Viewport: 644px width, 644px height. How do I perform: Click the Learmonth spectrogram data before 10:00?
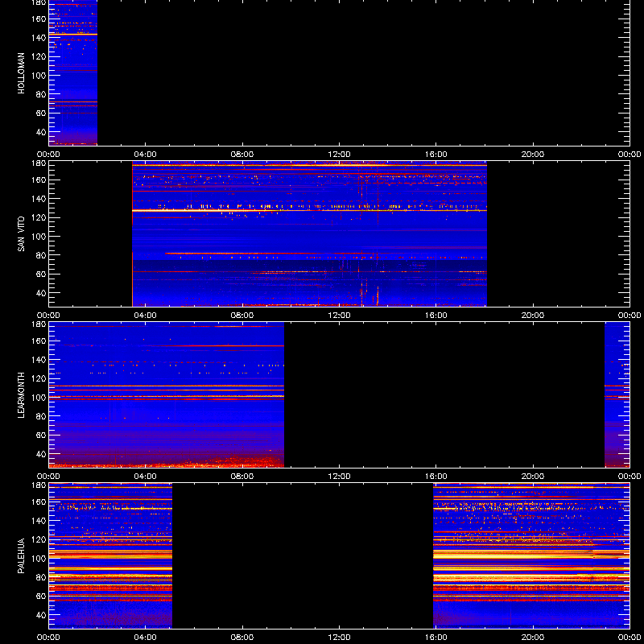pyautogui.click(x=167, y=394)
